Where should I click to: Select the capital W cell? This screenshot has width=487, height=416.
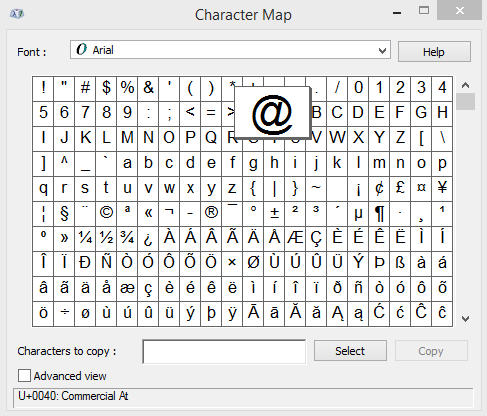pyautogui.click(x=337, y=138)
